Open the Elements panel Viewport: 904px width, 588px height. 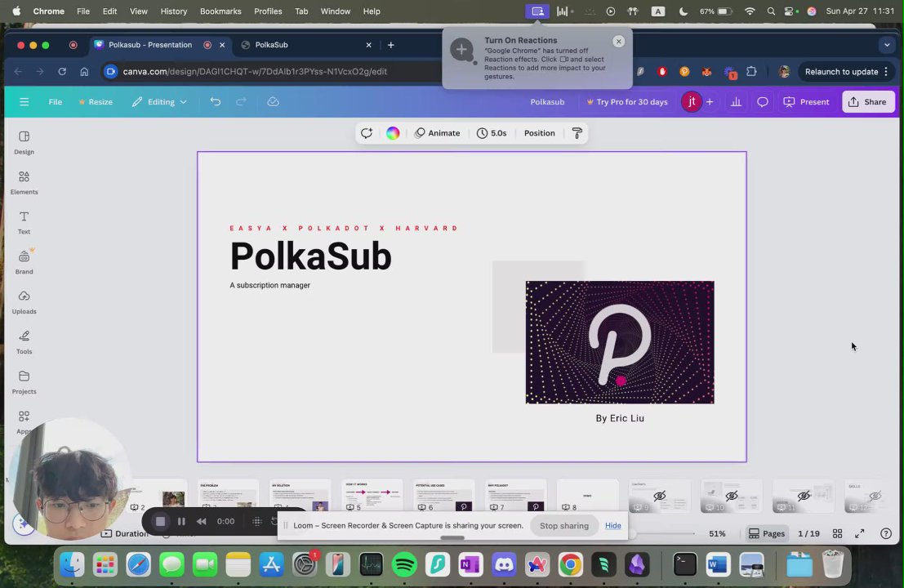(24, 183)
